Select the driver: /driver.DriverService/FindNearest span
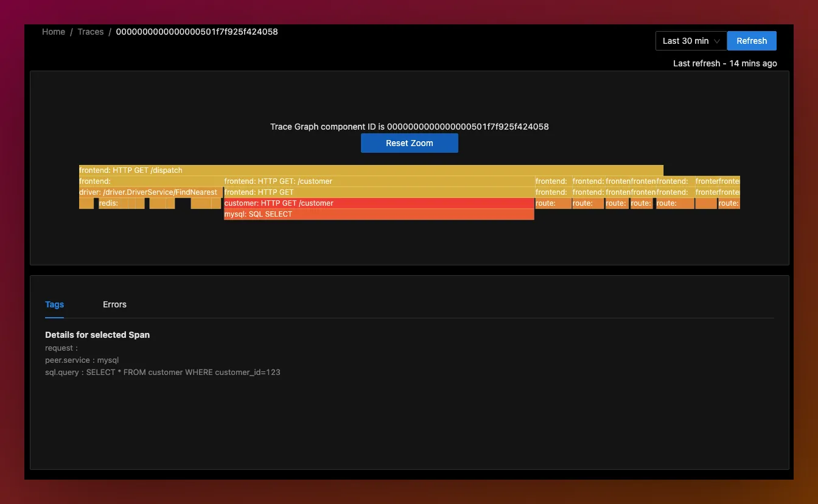 [x=150, y=192]
